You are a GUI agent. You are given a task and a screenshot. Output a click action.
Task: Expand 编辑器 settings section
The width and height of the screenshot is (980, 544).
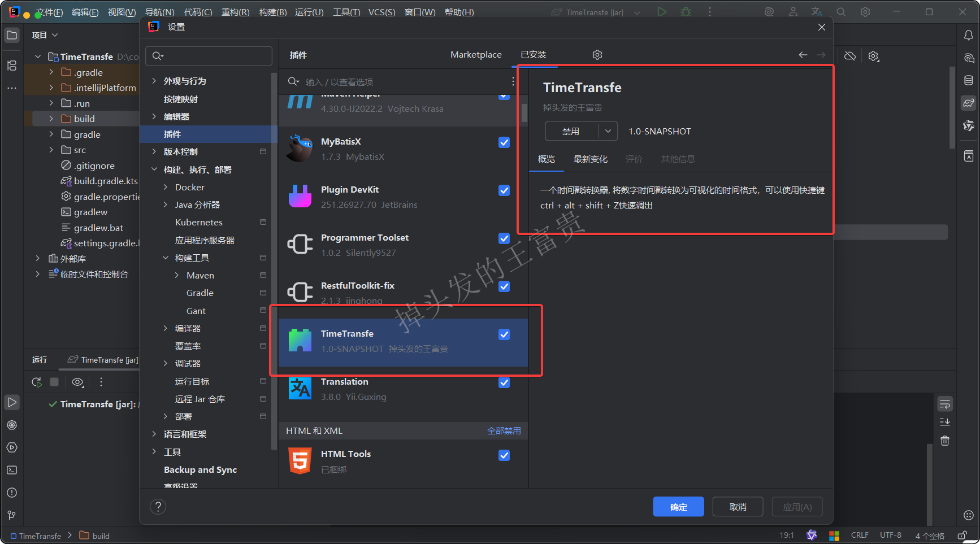(154, 116)
